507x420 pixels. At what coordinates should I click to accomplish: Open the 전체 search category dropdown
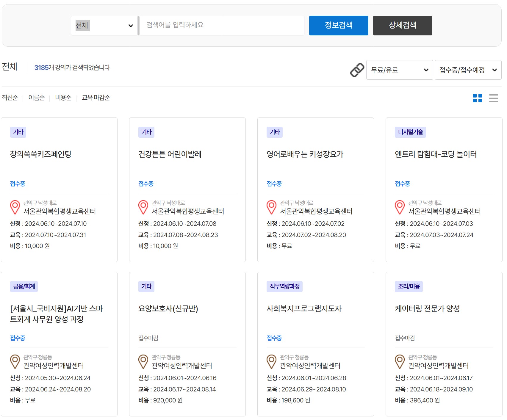click(x=104, y=26)
